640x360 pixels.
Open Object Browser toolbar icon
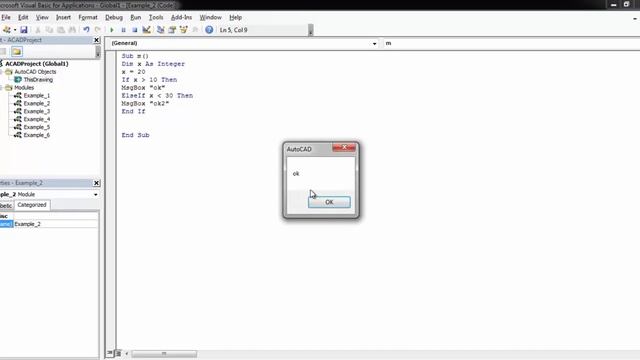pyautogui.click(x=184, y=30)
